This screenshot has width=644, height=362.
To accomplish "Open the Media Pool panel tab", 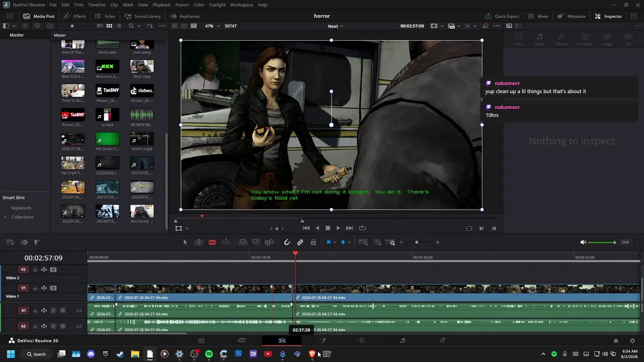I will (39, 16).
